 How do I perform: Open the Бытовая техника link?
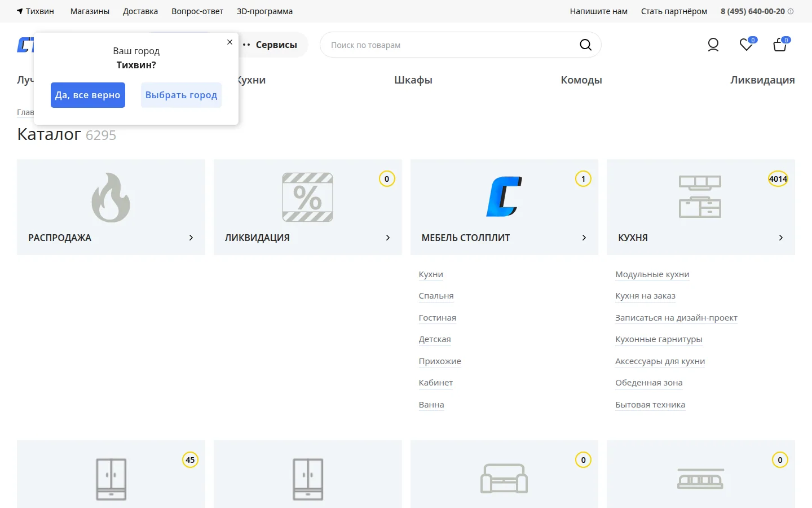pos(650,405)
